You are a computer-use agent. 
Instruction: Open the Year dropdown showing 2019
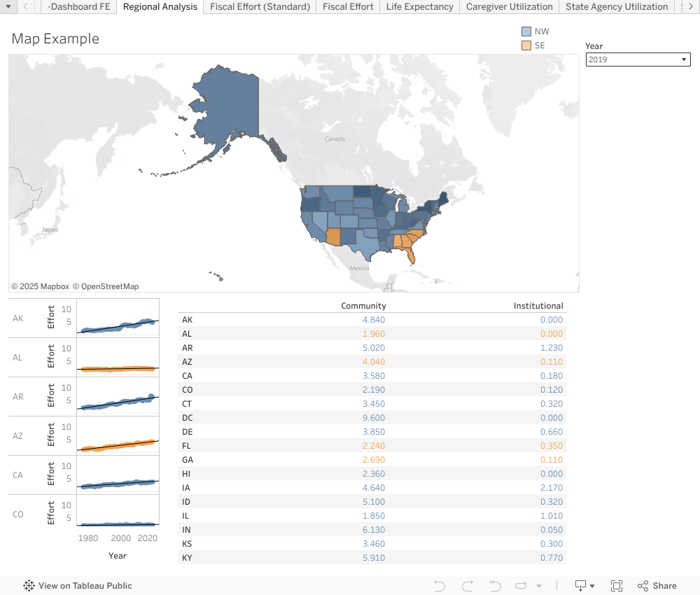(638, 60)
